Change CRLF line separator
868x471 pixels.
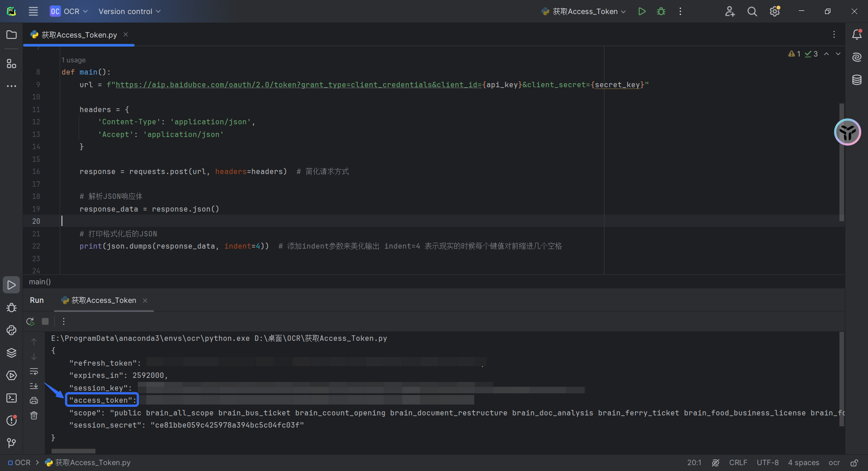[738, 462]
